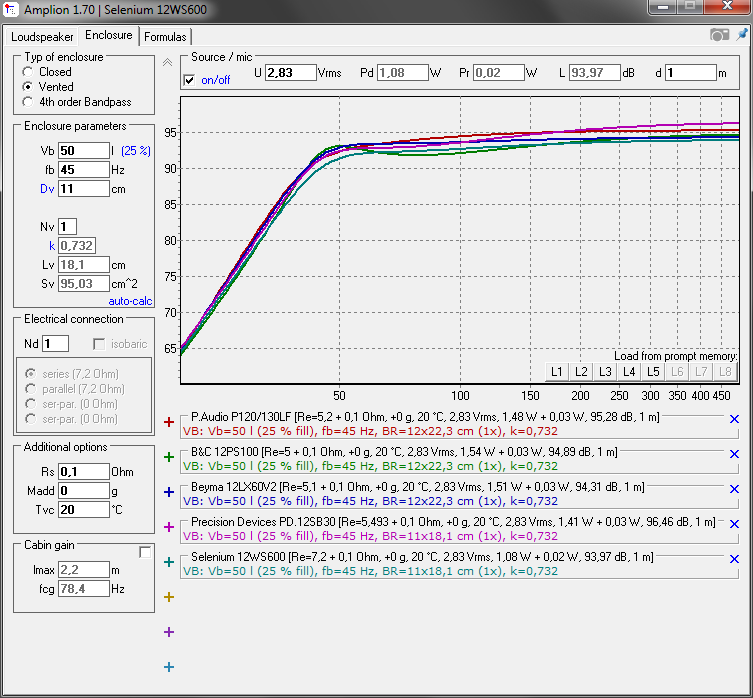Click the L sound level value 93,97
753x698 pixels.
595,73
